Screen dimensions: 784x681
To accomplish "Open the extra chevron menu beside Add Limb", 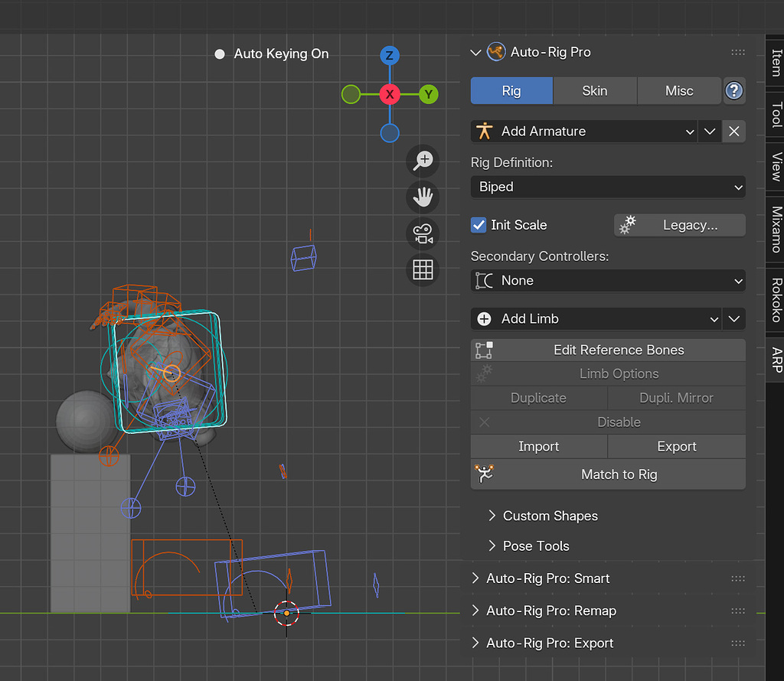I will pos(734,319).
